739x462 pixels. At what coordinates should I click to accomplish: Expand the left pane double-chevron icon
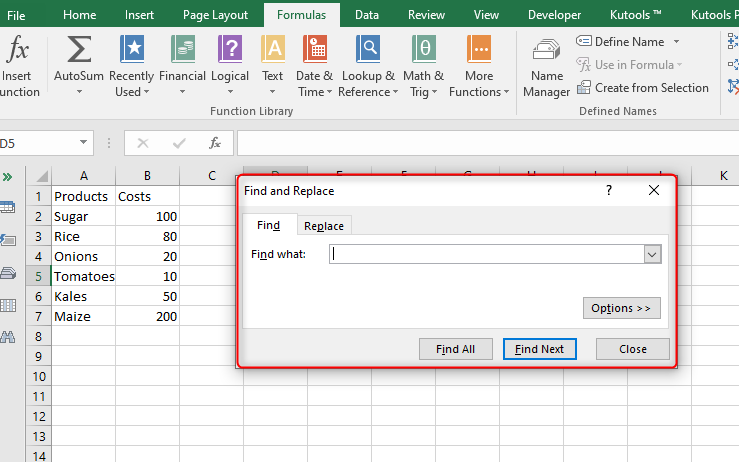coord(7,177)
